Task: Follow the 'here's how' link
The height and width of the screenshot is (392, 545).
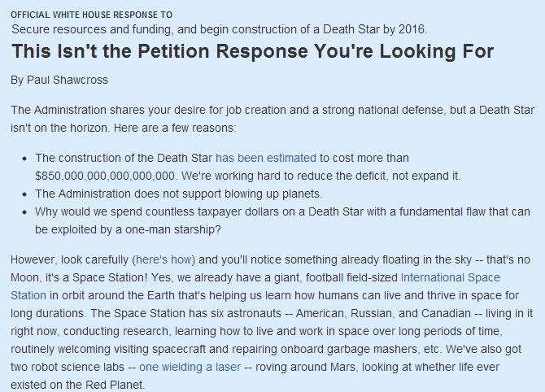Action: (x=163, y=260)
